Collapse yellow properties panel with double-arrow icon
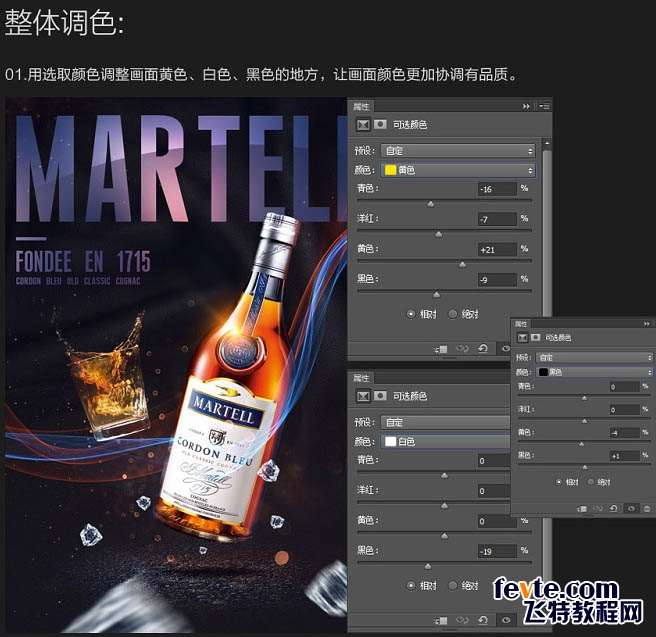 (x=526, y=107)
